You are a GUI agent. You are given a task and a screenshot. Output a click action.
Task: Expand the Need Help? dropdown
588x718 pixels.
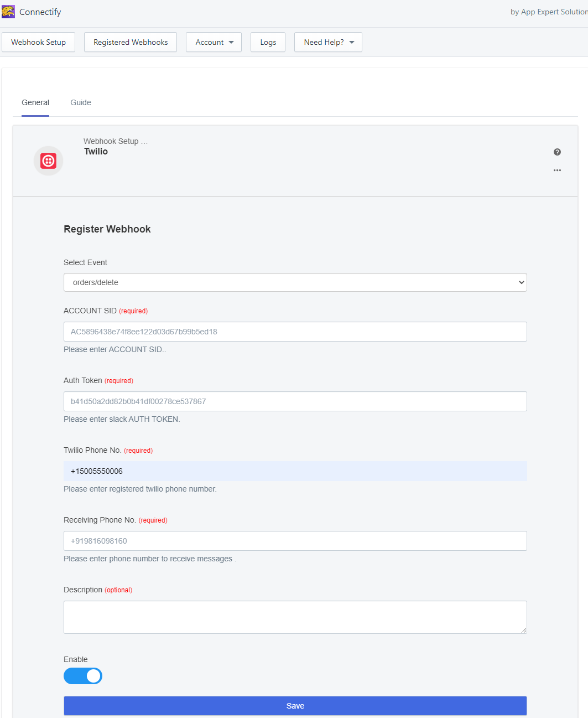pos(328,42)
